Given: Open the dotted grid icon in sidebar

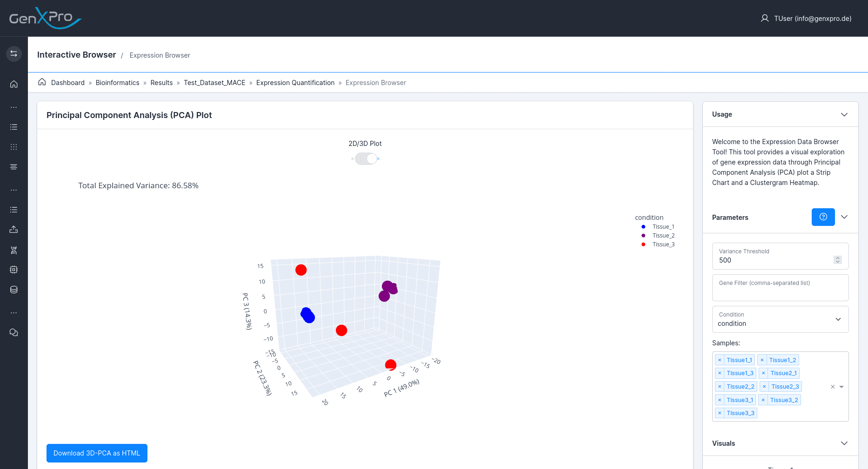Looking at the screenshot, I should [14, 147].
